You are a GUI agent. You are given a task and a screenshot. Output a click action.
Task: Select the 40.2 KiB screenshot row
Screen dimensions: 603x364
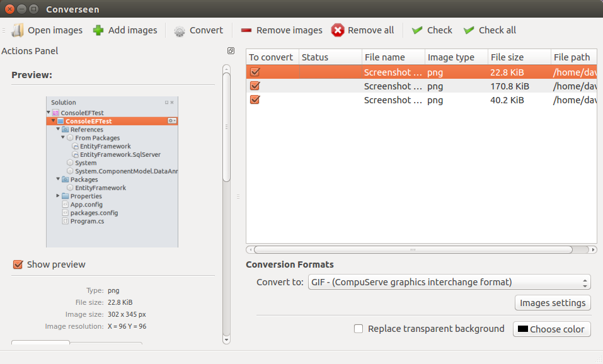[x=422, y=100]
